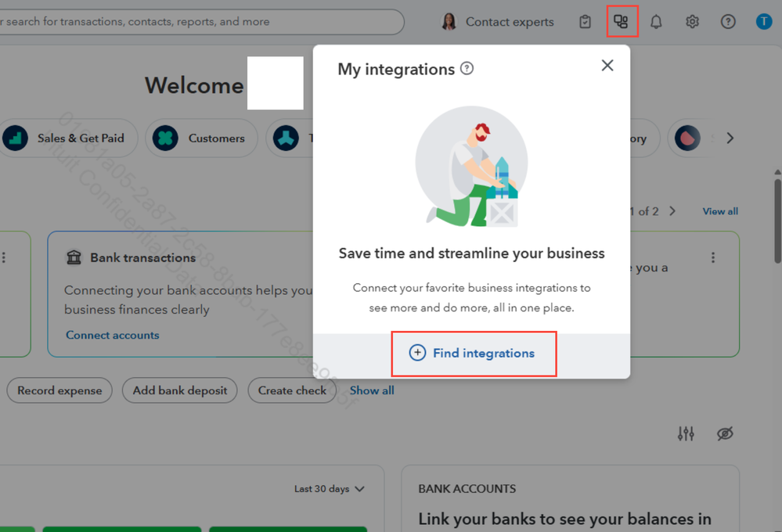Screen dimensions: 782x532
Task: Select the Customers shortcut
Action: coord(201,138)
